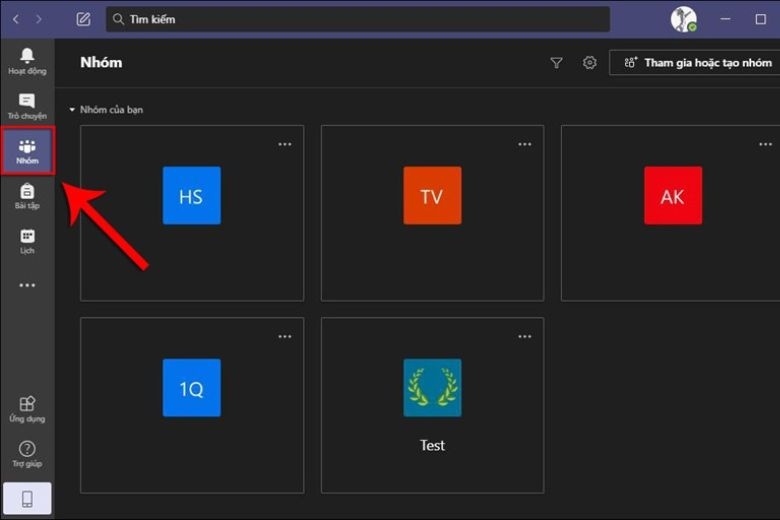Start a new chat with compose icon

[x=83, y=19]
